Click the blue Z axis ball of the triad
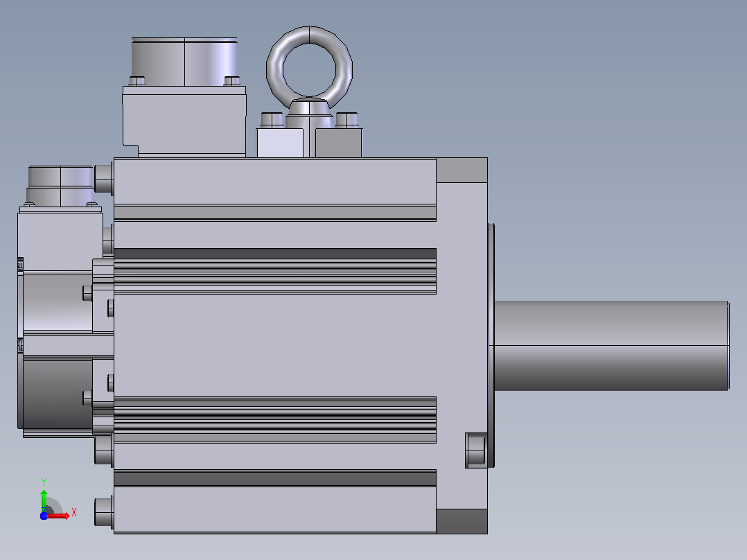 click(44, 516)
